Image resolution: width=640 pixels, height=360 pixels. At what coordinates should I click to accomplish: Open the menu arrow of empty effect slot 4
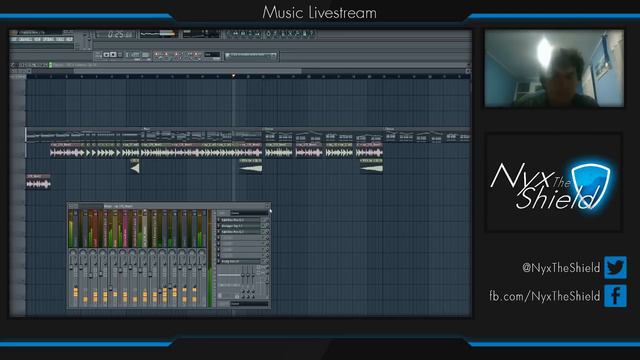click(x=218, y=238)
